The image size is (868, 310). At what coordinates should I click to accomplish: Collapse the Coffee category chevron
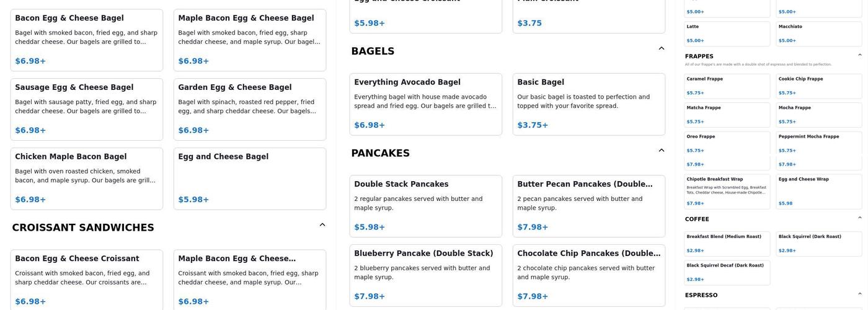pyautogui.click(x=860, y=218)
